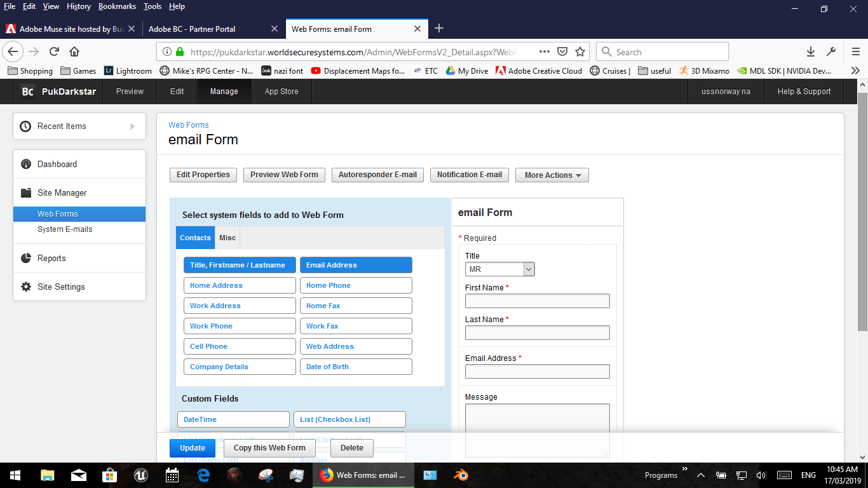This screenshot has height=488, width=868.
Task: Add the Cell Phone field
Action: (240, 346)
